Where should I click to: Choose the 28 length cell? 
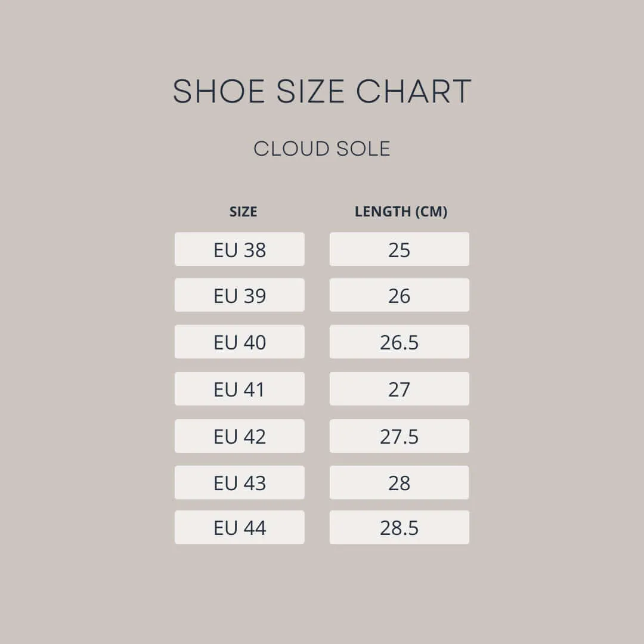pyautogui.click(x=400, y=482)
